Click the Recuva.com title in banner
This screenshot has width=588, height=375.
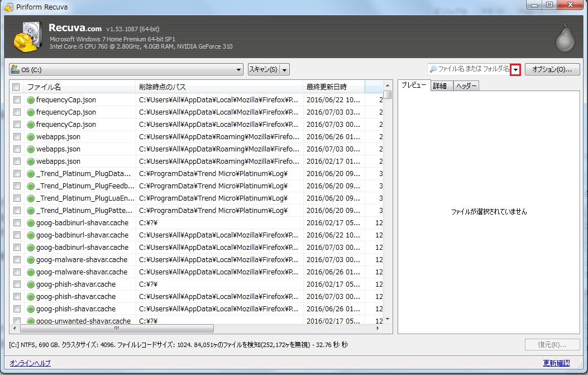75,28
